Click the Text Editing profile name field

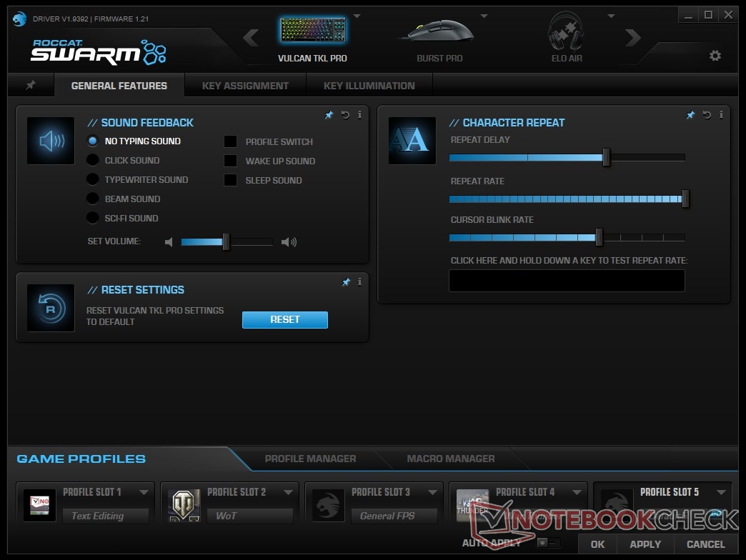click(x=106, y=516)
